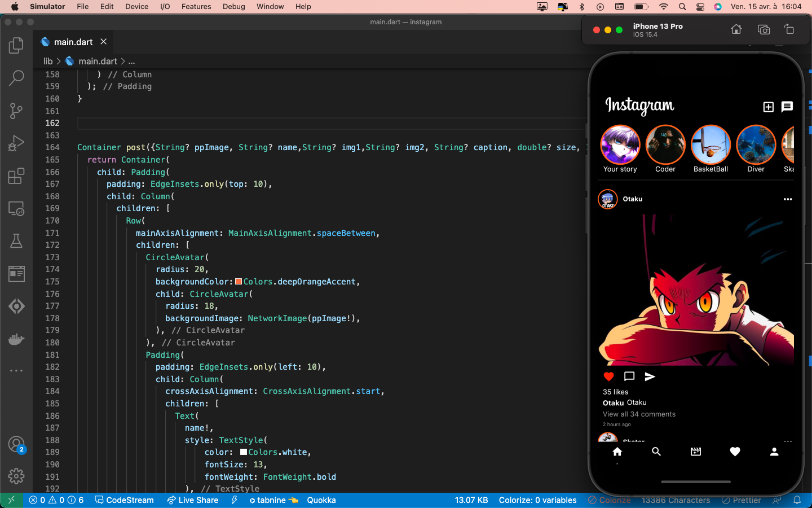Tap heart Activity tab in bottom bar
The image size is (812, 508).
click(x=735, y=452)
